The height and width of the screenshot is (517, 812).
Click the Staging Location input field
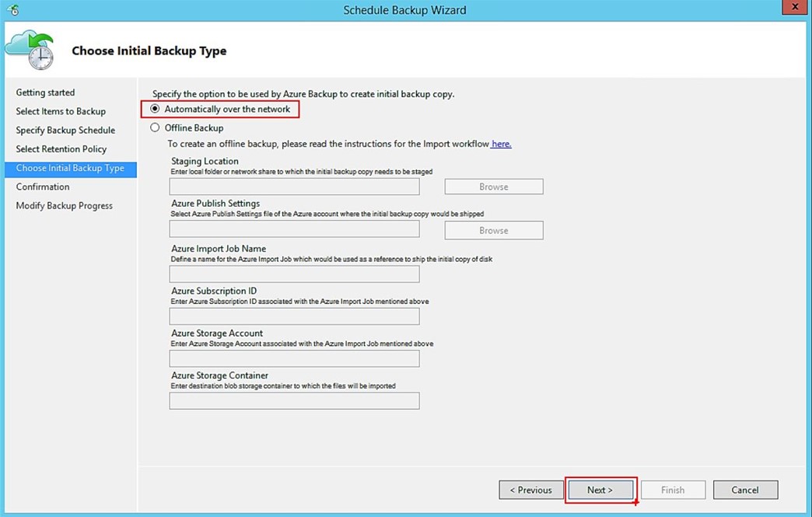(294, 187)
